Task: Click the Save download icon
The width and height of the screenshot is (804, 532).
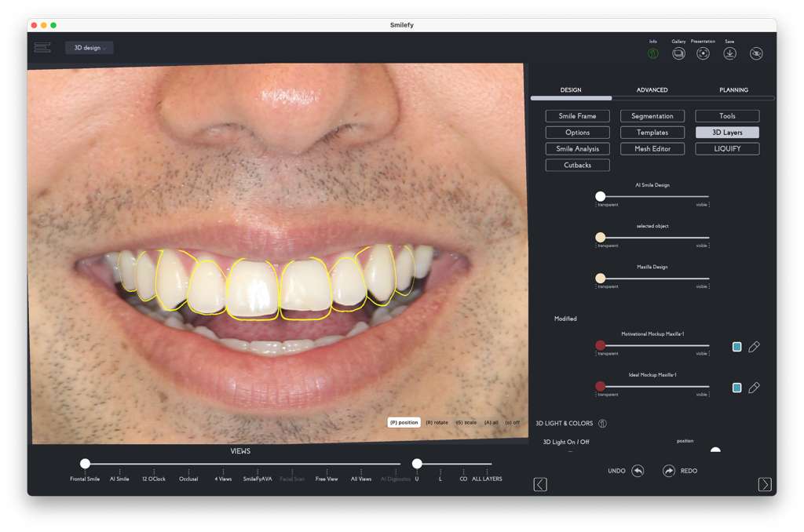Action: click(x=729, y=53)
